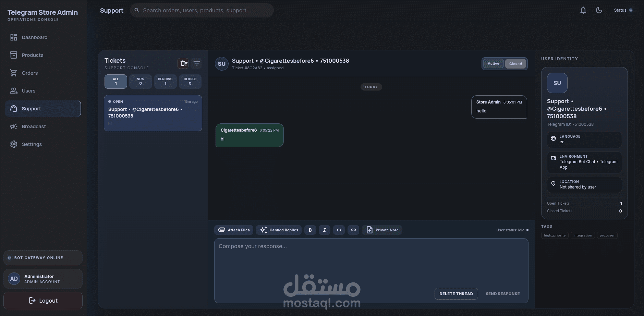Image resolution: width=644 pixels, height=316 pixels.
Task: Open the Products section
Action: 43,55
